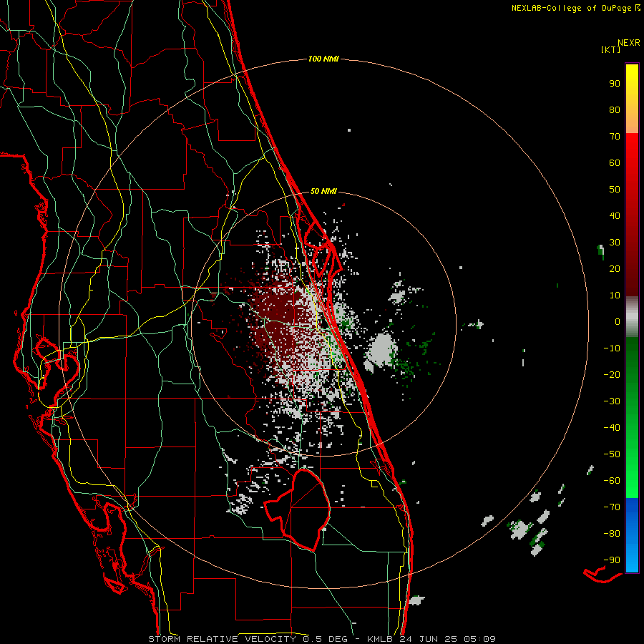Click the KMLB station identifier in footer
Screen dimensions: 644x644
pos(380,639)
